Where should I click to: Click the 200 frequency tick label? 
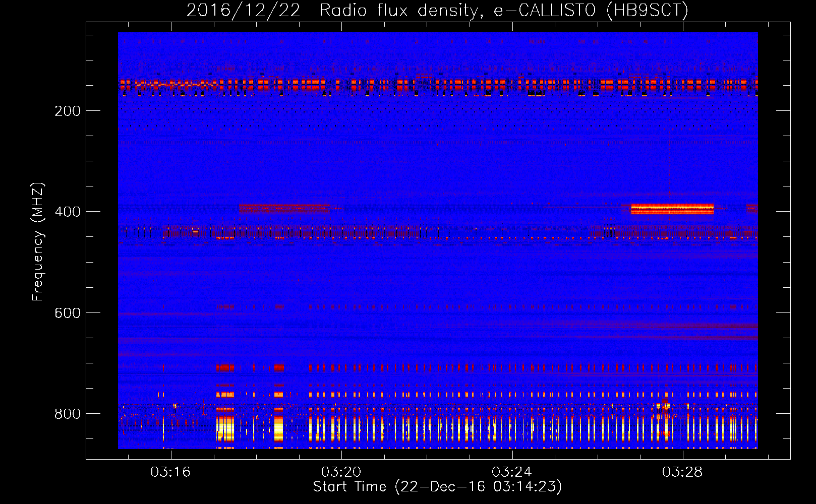pos(68,111)
